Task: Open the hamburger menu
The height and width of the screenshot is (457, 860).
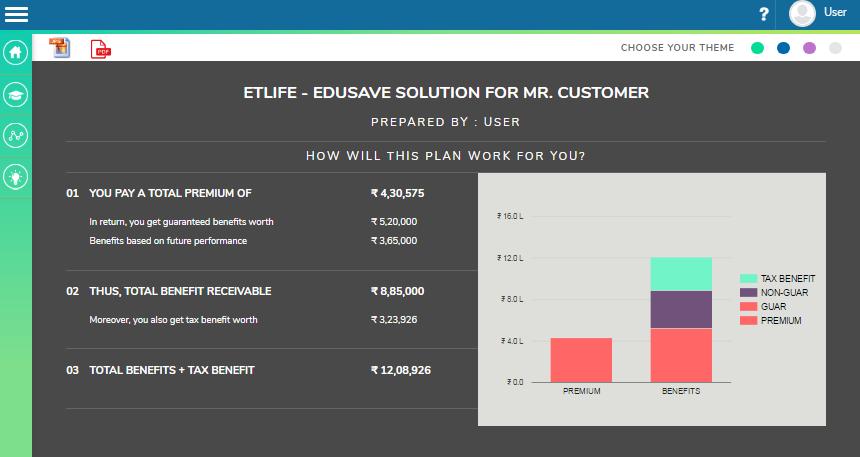Action: [x=16, y=14]
